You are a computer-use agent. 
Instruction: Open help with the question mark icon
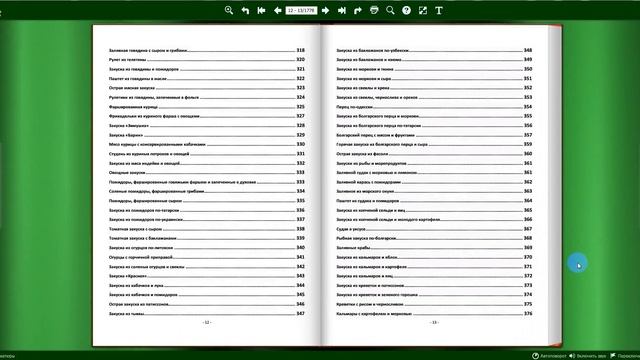[407, 11]
